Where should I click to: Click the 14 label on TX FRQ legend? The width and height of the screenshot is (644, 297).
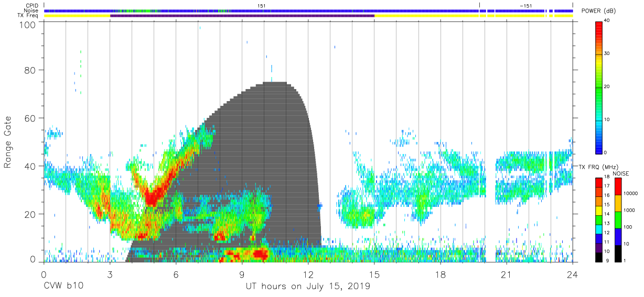tap(606, 215)
